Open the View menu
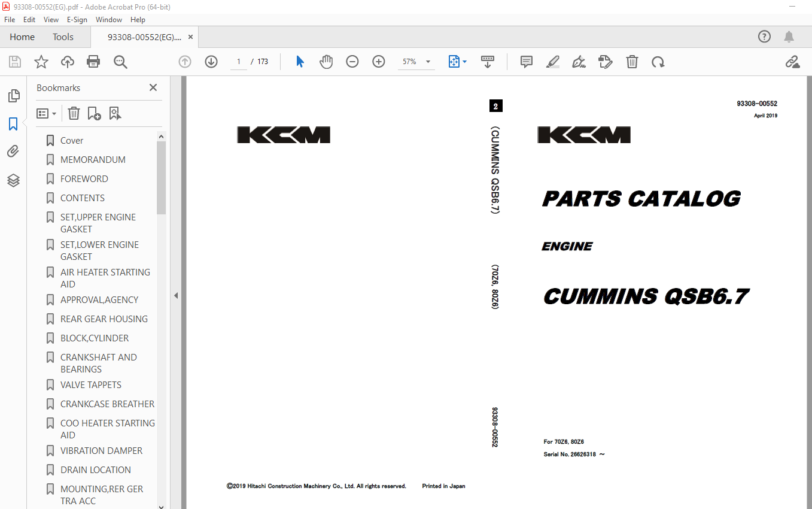812x509 pixels. [x=51, y=19]
